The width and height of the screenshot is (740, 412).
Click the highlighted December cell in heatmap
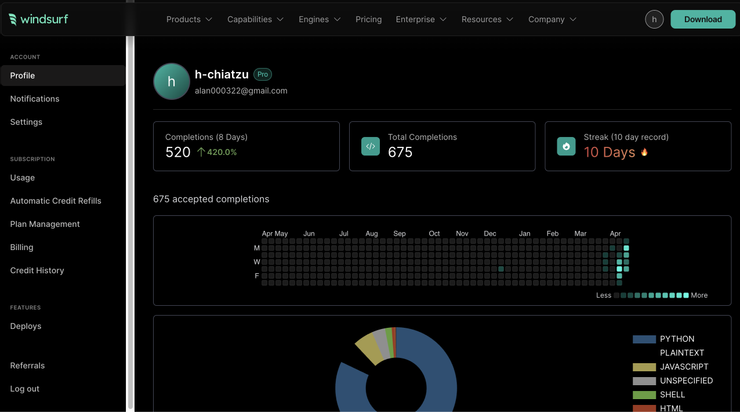click(501, 269)
